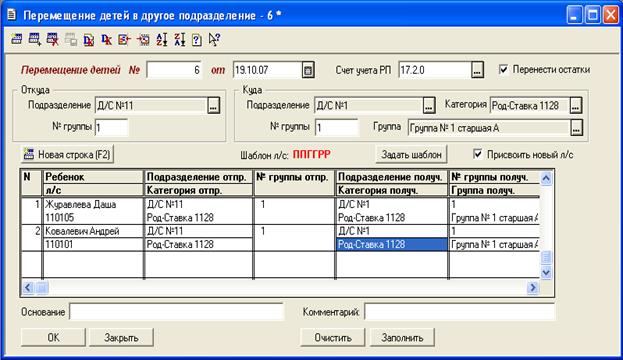Click the "Очистить" button
Viewport: 623px width, 360px height.
tap(333, 337)
